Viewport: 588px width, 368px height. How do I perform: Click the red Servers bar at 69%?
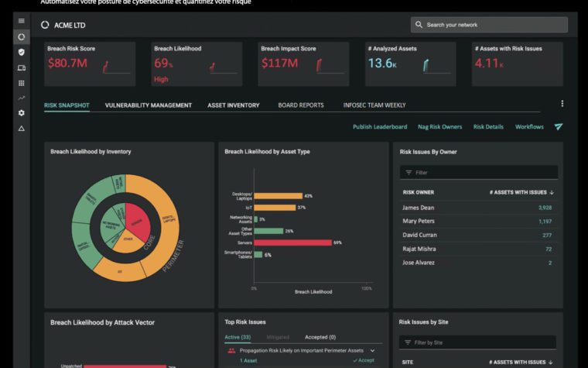(293, 243)
